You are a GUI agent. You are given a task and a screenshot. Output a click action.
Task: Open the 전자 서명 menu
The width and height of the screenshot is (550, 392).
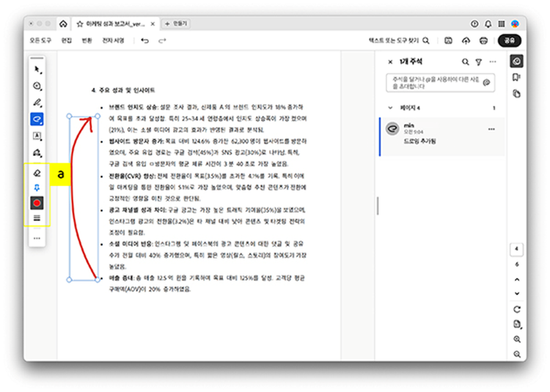(x=113, y=40)
